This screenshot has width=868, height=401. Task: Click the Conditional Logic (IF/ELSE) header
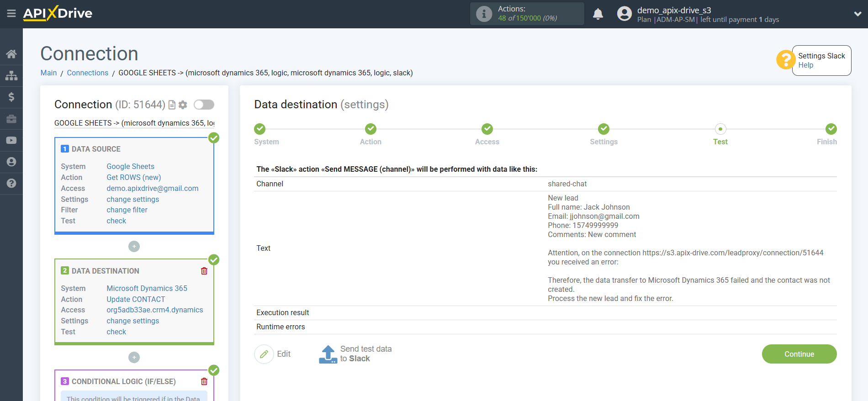coord(123,381)
